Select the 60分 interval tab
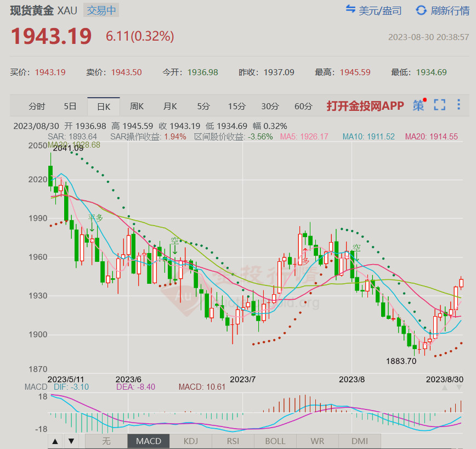Viewport: 476px width, 449px height. [x=303, y=106]
